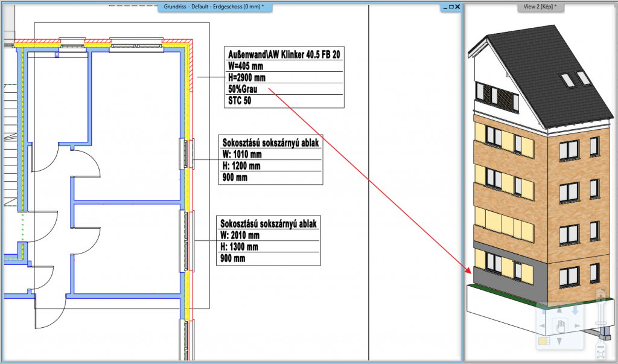Click the Sokosztású sokszárnyú ablak title above W: 2010 mm

pyautogui.click(x=269, y=223)
